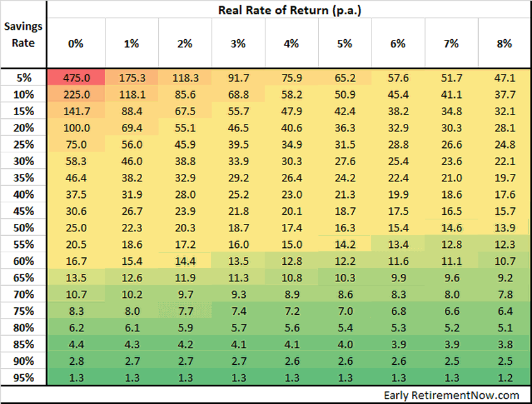
Task: Click the red 475.0 cell
Action: [75, 78]
